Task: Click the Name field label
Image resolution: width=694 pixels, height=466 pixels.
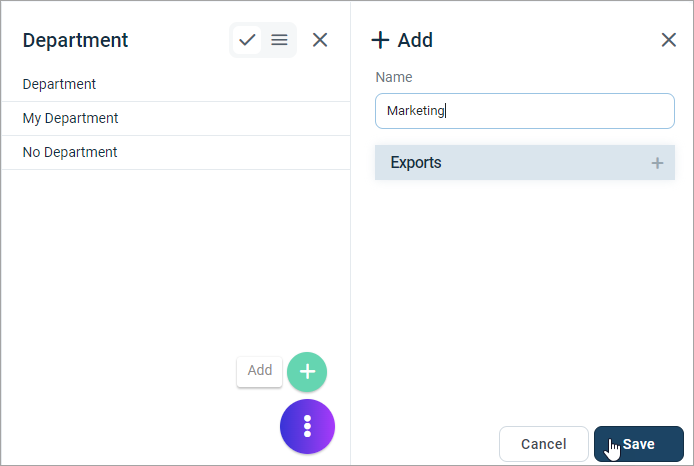Action: [394, 77]
